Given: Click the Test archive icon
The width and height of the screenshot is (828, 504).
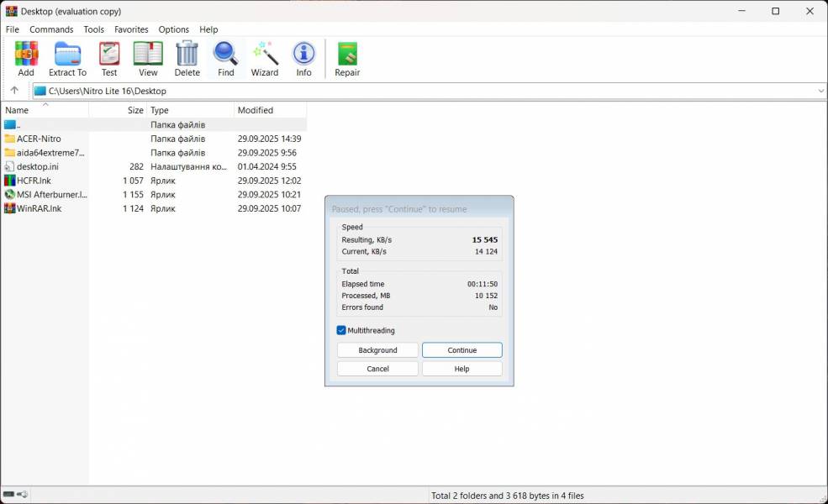Looking at the screenshot, I should tap(109, 58).
